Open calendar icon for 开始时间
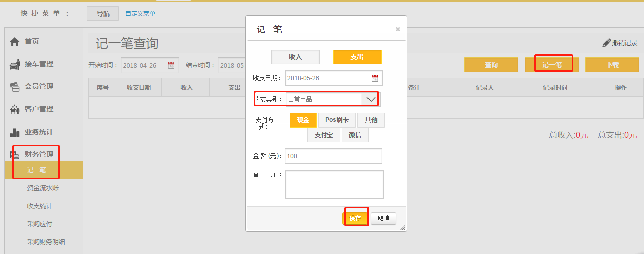The width and height of the screenshot is (644, 254). pos(171,65)
